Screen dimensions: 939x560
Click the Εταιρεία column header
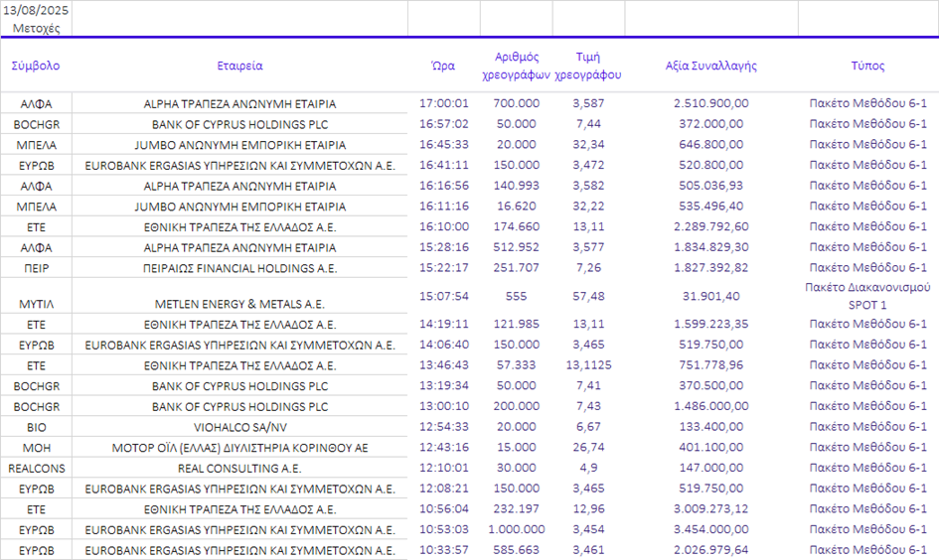(x=239, y=66)
